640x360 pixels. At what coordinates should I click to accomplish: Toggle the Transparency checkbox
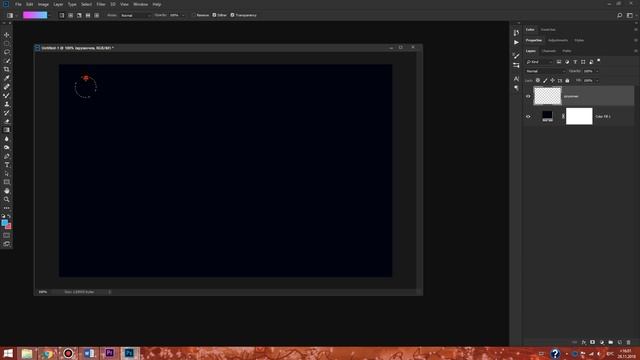232,15
